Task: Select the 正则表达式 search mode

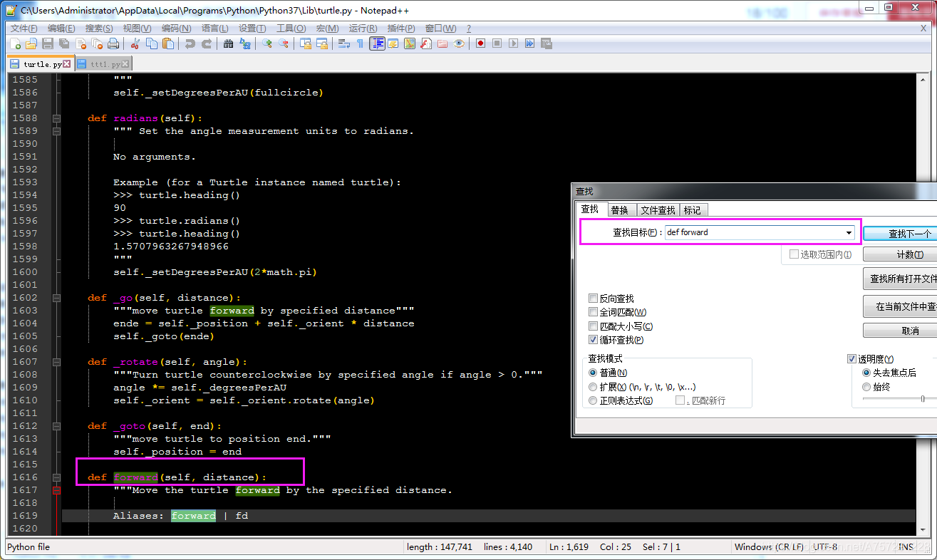Action: [x=593, y=400]
